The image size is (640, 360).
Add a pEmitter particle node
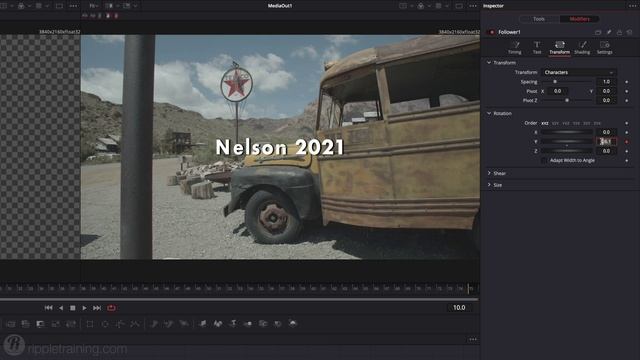pos(154,324)
